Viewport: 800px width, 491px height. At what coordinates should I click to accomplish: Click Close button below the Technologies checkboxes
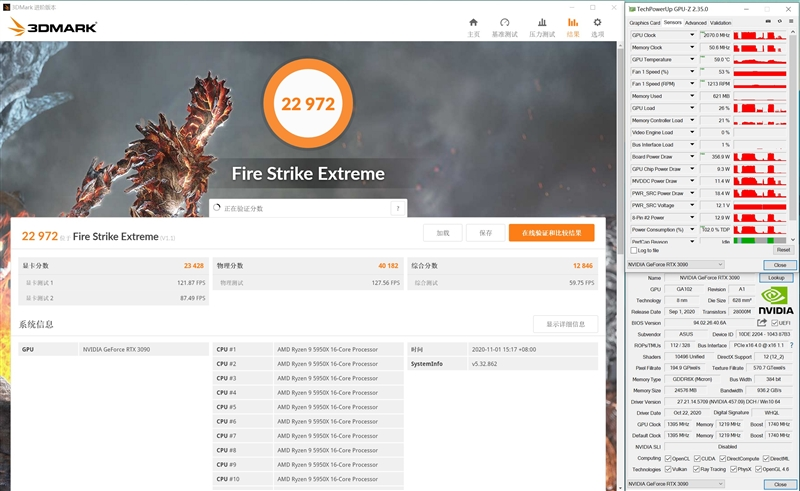pyautogui.click(x=780, y=484)
